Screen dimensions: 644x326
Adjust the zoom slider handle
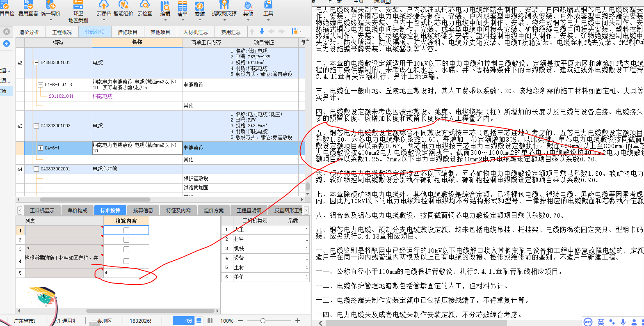tap(263, 321)
